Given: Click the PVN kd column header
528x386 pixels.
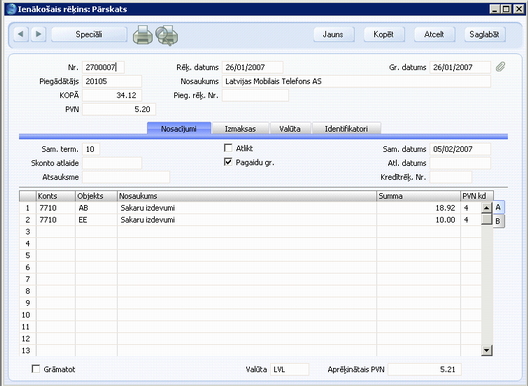Looking at the screenshot, I should (x=477, y=196).
